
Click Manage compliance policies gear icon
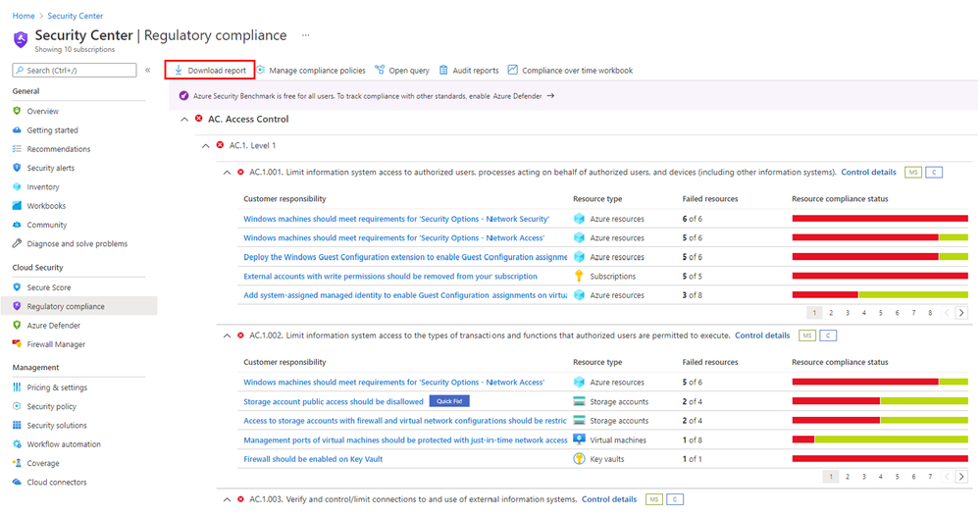pos(261,70)
